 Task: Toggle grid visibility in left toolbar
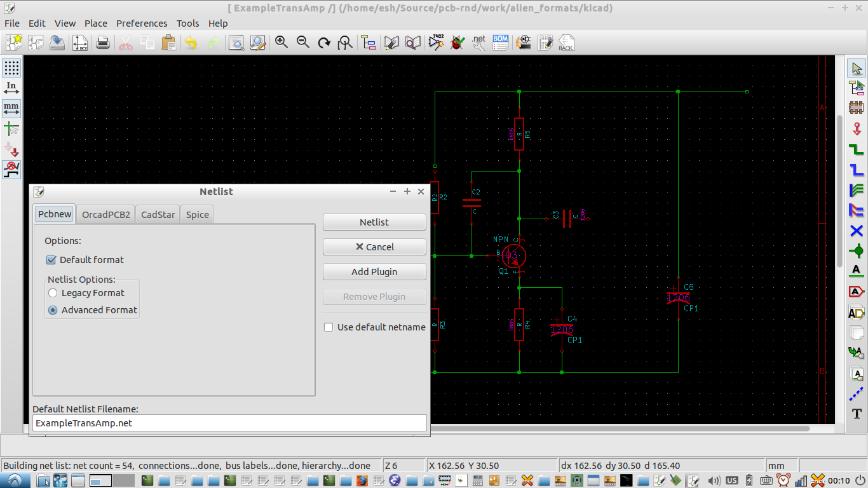click(11, 68)
